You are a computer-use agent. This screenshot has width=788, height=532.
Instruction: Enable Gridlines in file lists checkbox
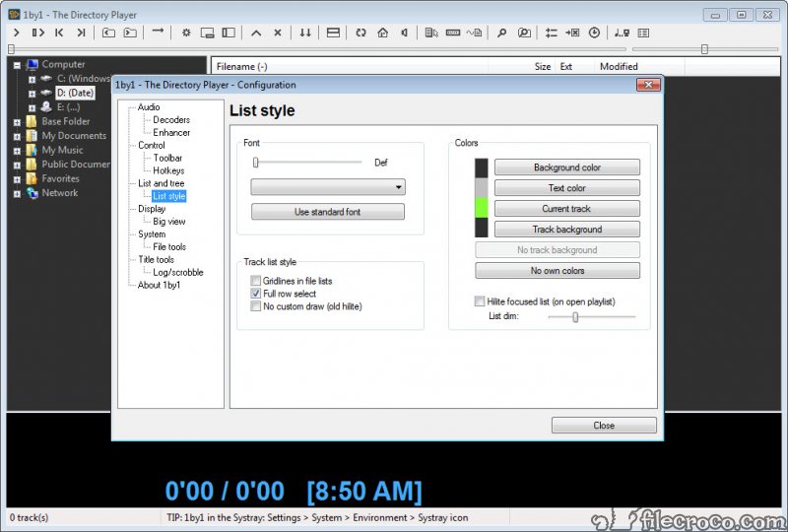click(x=256, y=281)
